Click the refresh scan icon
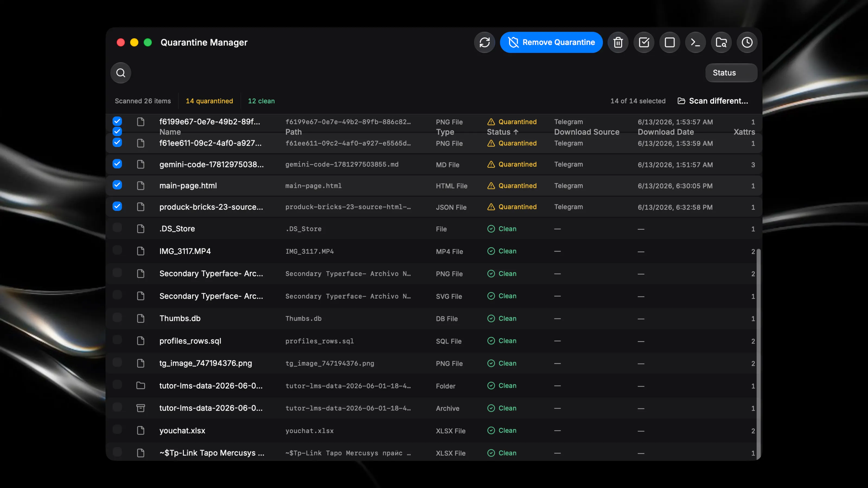The width and height of the screenshot is (868, 488). [x=484, y=43]
